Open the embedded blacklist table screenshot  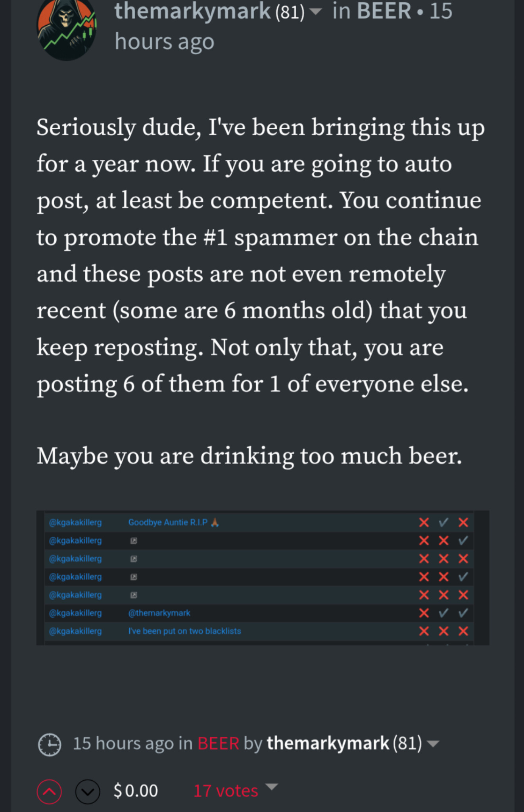click(263, 577)
